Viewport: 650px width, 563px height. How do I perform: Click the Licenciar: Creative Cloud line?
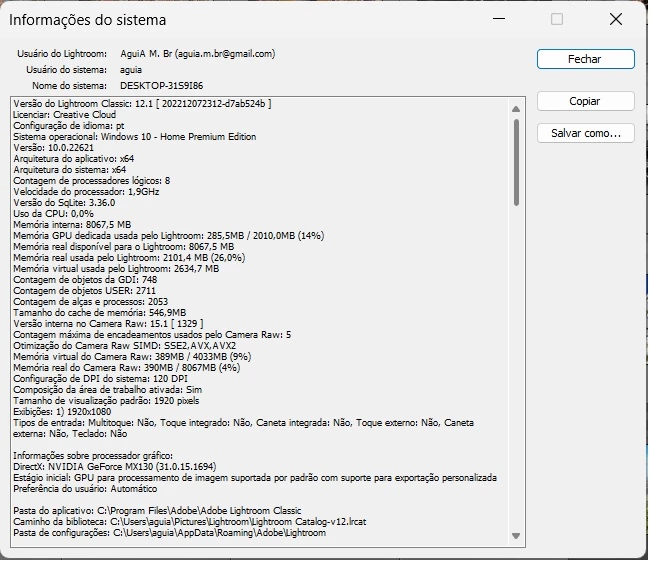(65, 115)
